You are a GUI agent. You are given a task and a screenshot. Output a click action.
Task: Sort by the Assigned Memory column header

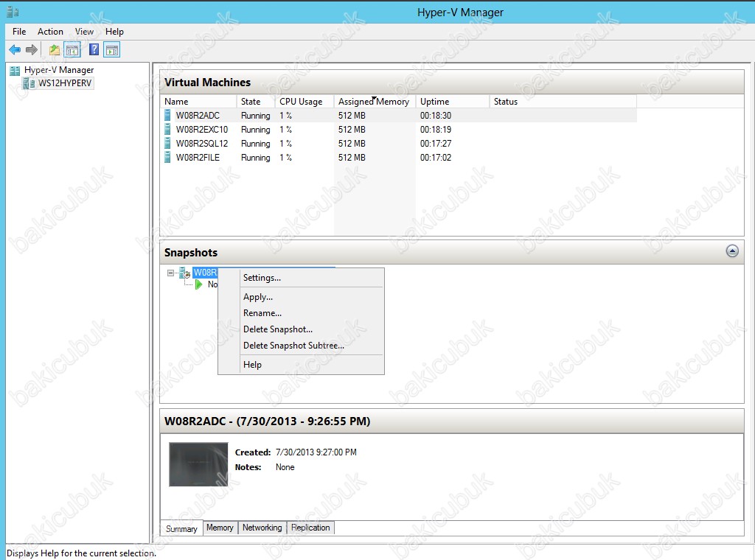[x=375, y=102]
